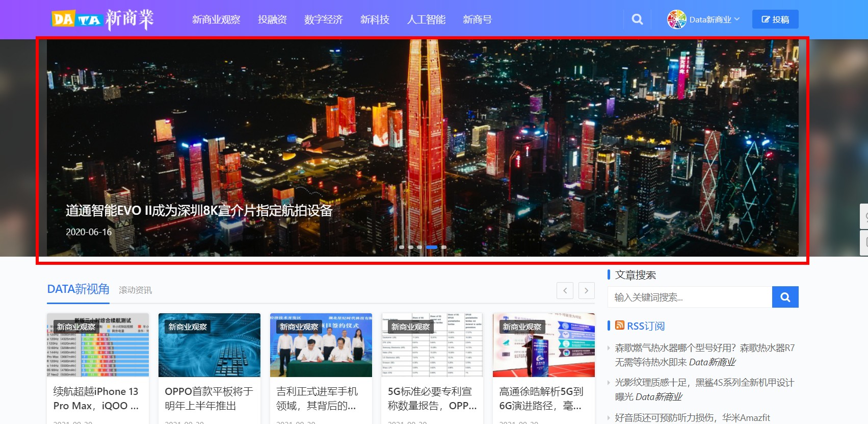The image size is (868, 424).
Task: Click the 滚动资讯 label
Action: [x=135, y=290]
